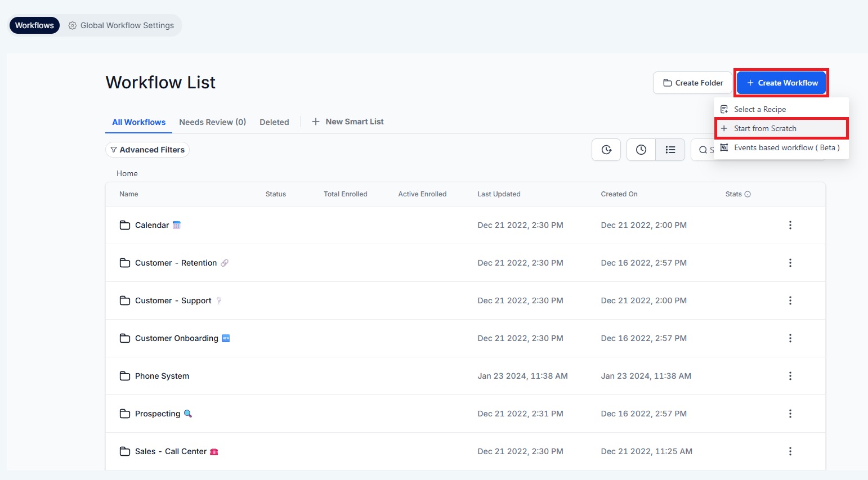Click the Prospecting folder icon
The height and width of the screenshot is (480, 868).
(x=125, y=414)
